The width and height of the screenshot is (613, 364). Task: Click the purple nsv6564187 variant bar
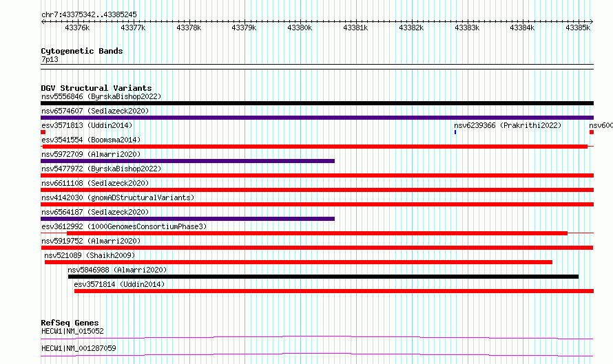(x=187, y=219)
